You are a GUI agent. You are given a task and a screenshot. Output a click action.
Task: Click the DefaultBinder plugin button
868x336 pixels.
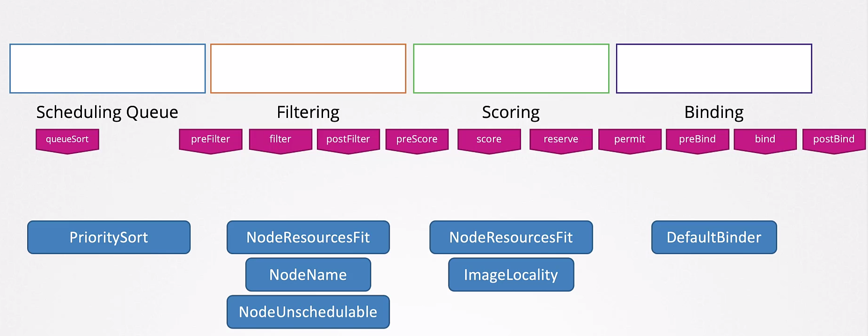coord(714,237)
